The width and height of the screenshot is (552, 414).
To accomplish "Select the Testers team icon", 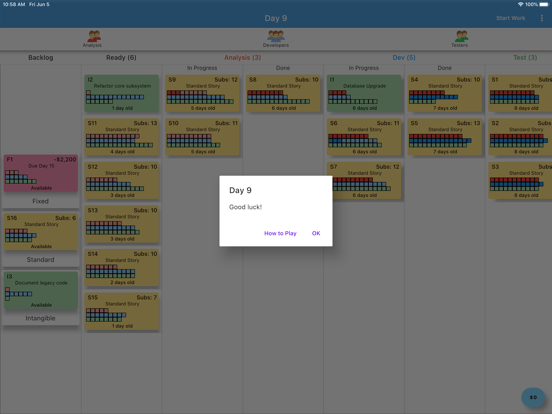I will point(460,39).
